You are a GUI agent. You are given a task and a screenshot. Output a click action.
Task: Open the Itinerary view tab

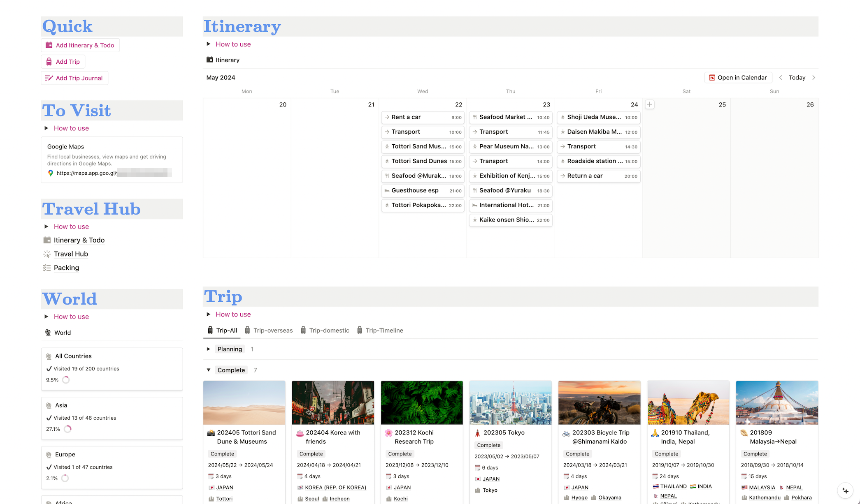coord(223,60)
